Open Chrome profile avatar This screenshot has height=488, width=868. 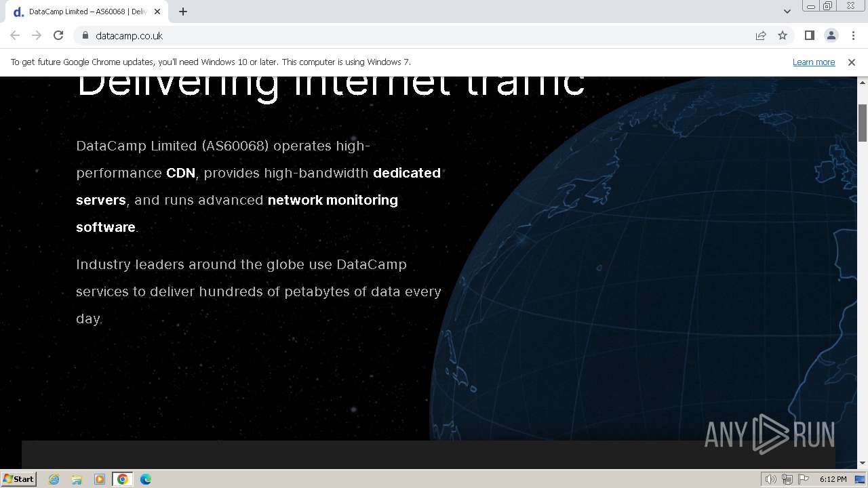click(831, 35)
